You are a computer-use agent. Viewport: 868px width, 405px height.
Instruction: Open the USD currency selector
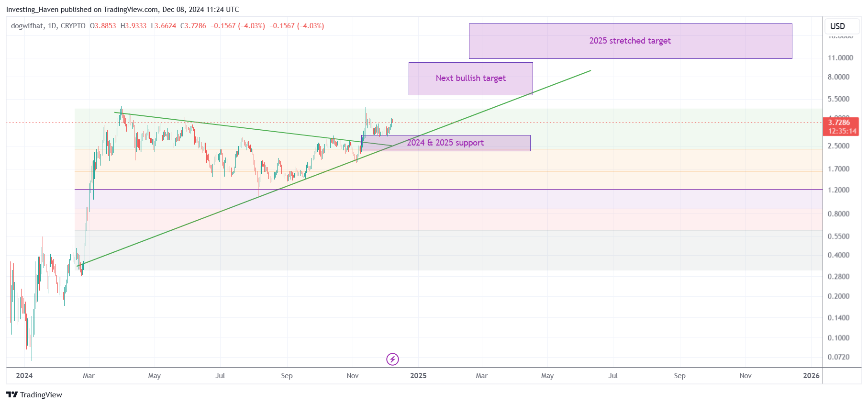tap(842, 26)
